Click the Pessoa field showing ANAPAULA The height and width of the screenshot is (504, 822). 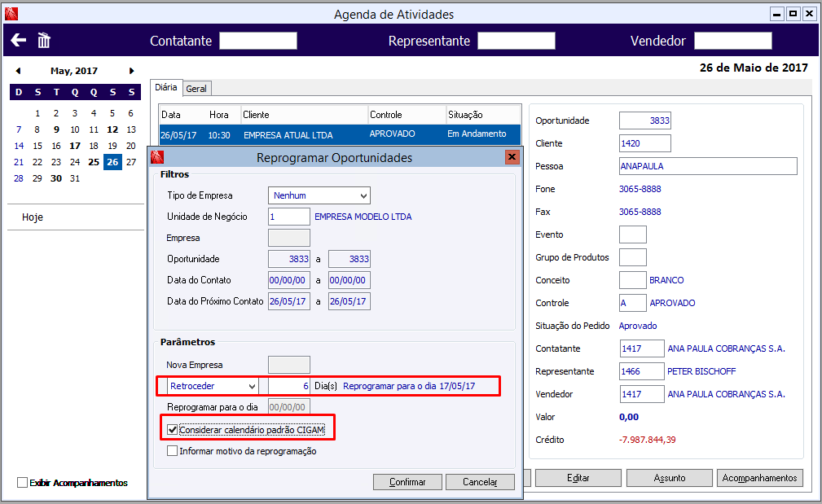click(x=708, y=166)
